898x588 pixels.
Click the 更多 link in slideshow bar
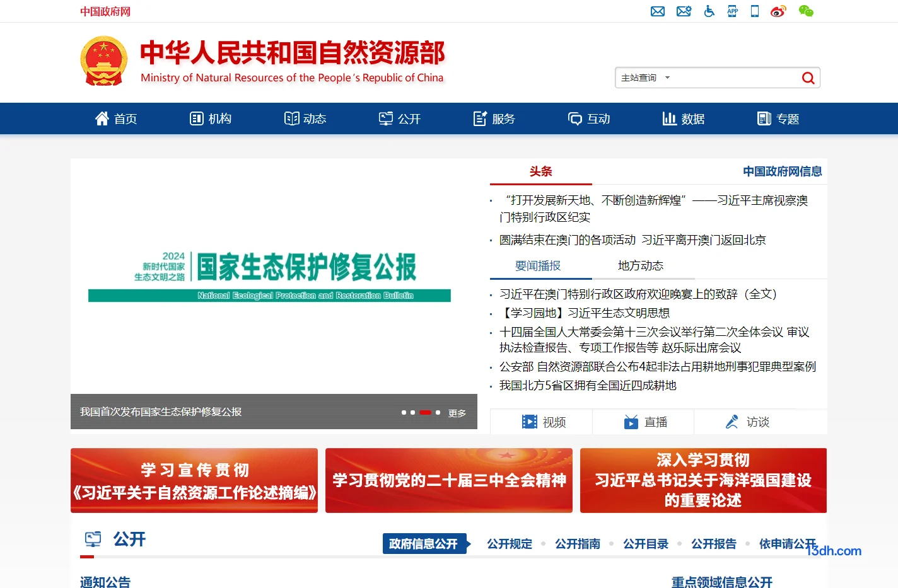[x=457, y=413]
